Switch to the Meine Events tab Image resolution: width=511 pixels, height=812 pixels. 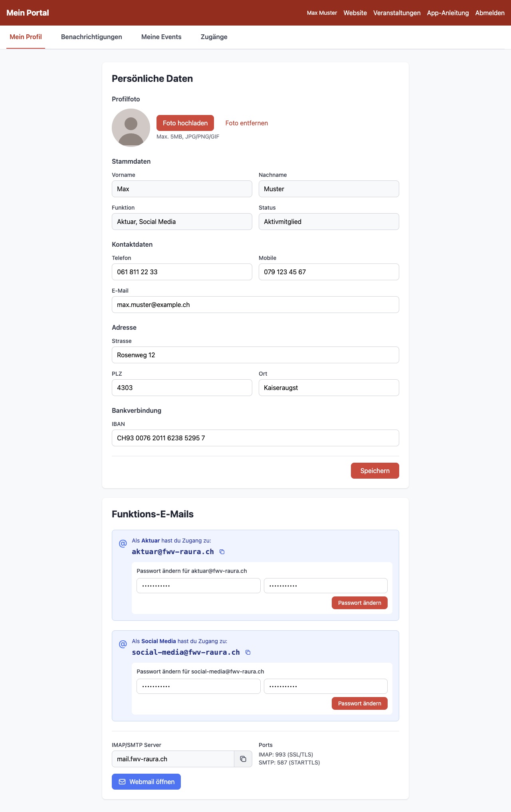(x=161, y=37)
